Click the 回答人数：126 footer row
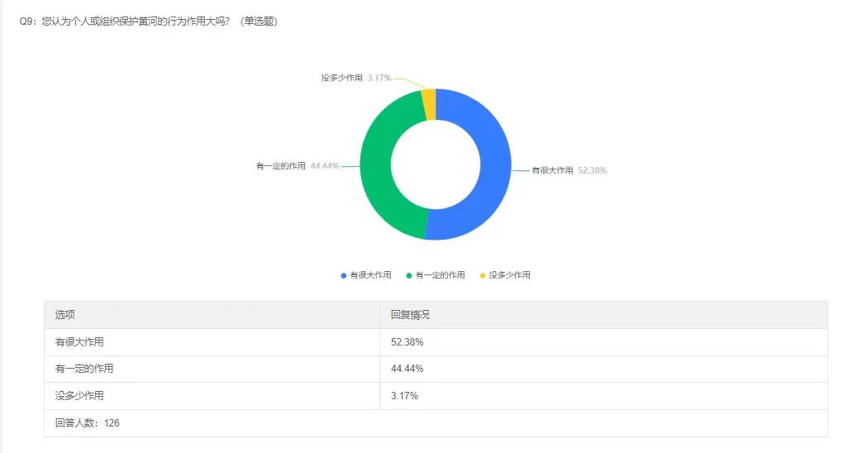This screenshot has width=868, height=453. [x=83, y=422]
